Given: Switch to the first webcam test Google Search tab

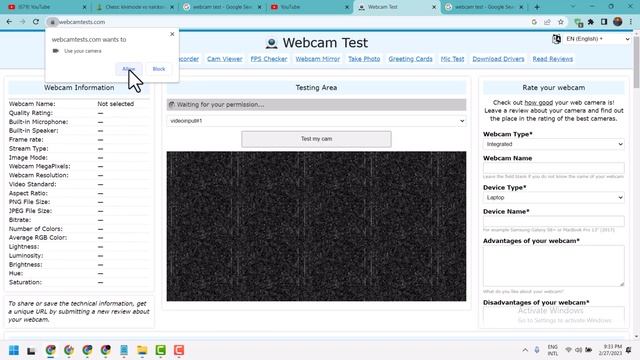Looking at the screenshot, I should point(222,7).
